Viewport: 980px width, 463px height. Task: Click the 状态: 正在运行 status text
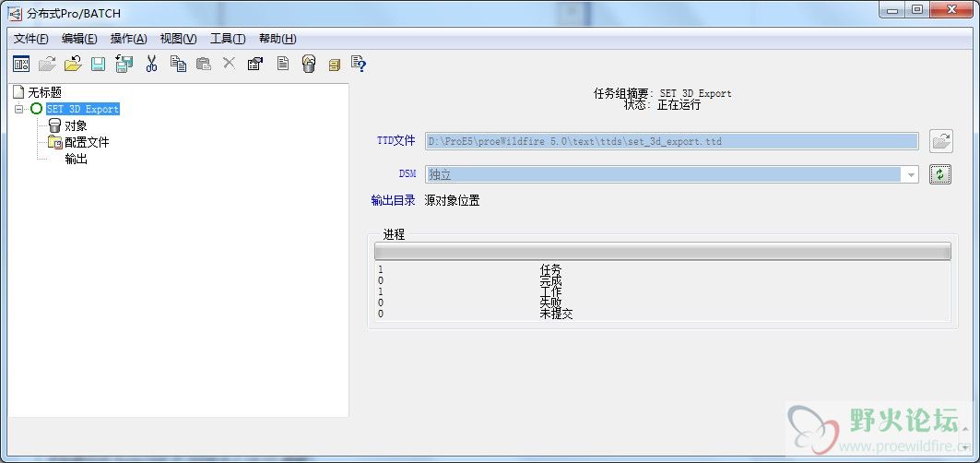(x=662, y=105)
